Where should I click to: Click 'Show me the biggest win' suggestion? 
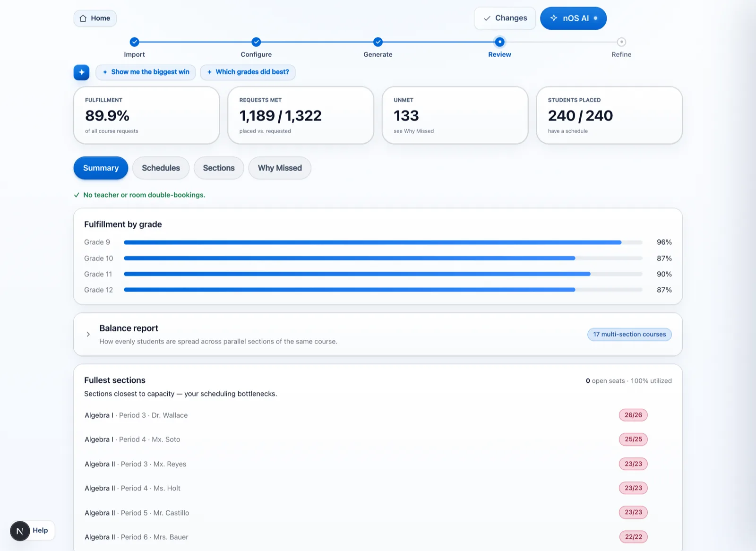pos(146,72)
